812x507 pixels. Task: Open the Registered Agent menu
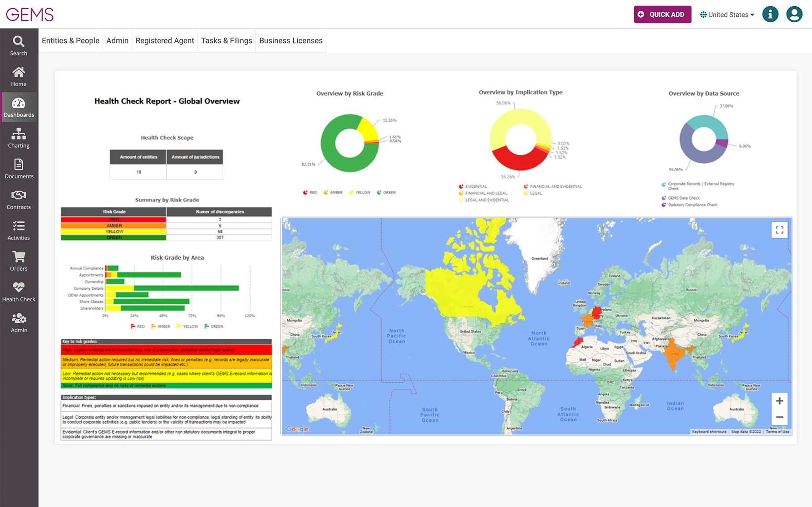click(x=165, y=41)
